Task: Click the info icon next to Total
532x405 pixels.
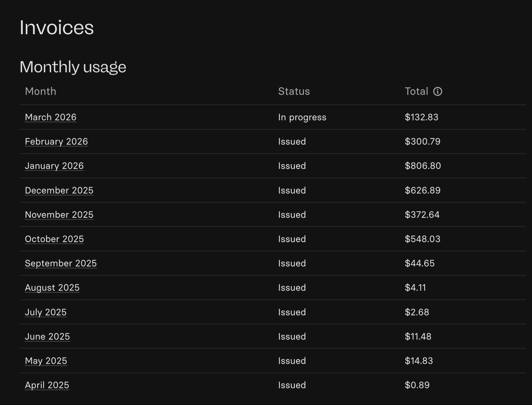Action: (438, 91)
